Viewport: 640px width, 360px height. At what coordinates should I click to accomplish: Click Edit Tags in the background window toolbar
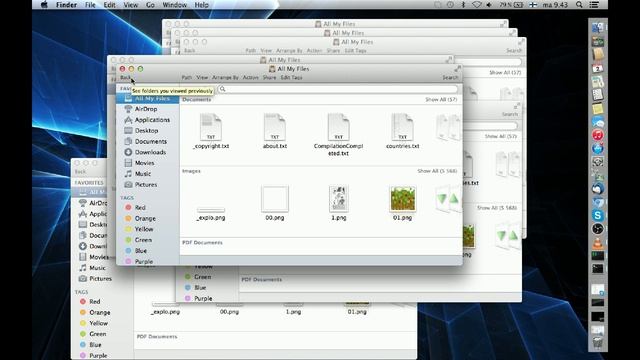coord(356,51)
